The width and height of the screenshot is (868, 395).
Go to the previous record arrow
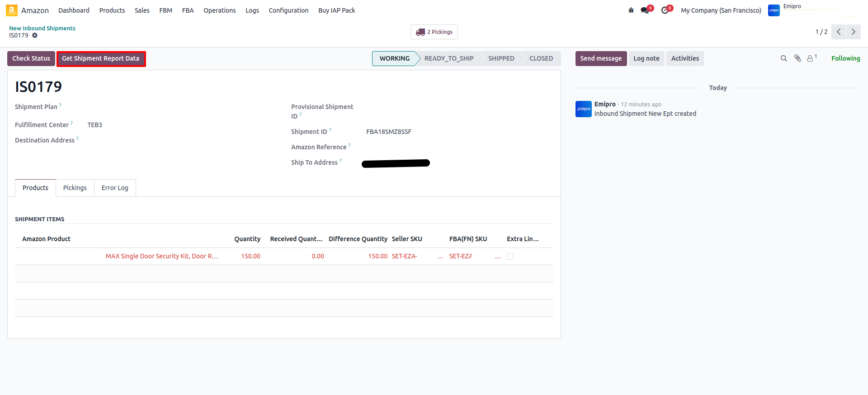[x=839, y=32]
